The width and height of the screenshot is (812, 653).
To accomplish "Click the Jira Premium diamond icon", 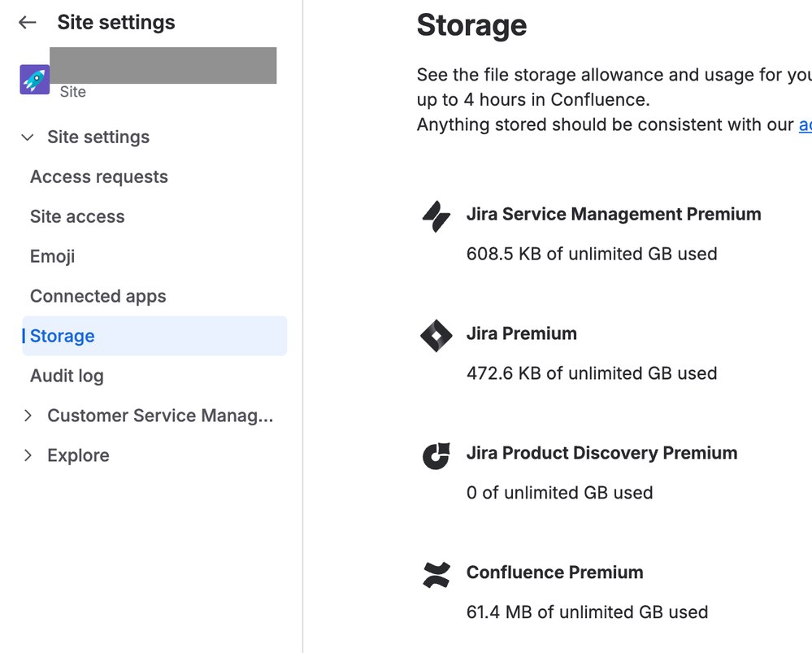I will click(436, 336).
